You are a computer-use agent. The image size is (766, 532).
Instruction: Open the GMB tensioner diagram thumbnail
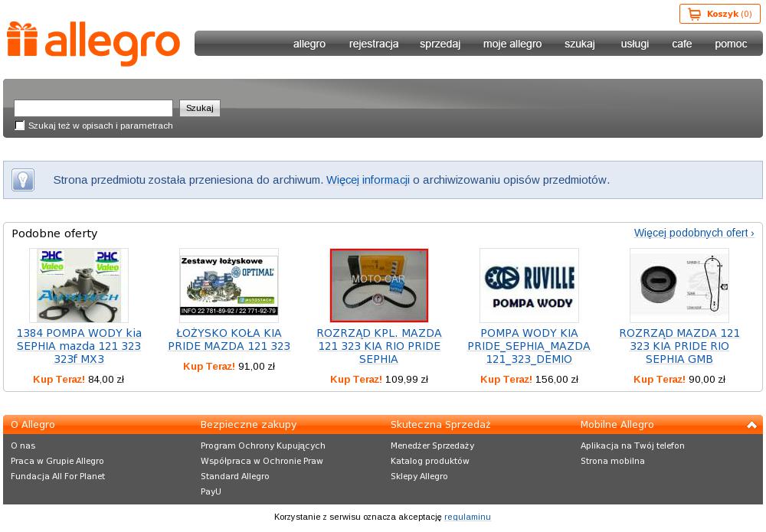click(679, 286)
